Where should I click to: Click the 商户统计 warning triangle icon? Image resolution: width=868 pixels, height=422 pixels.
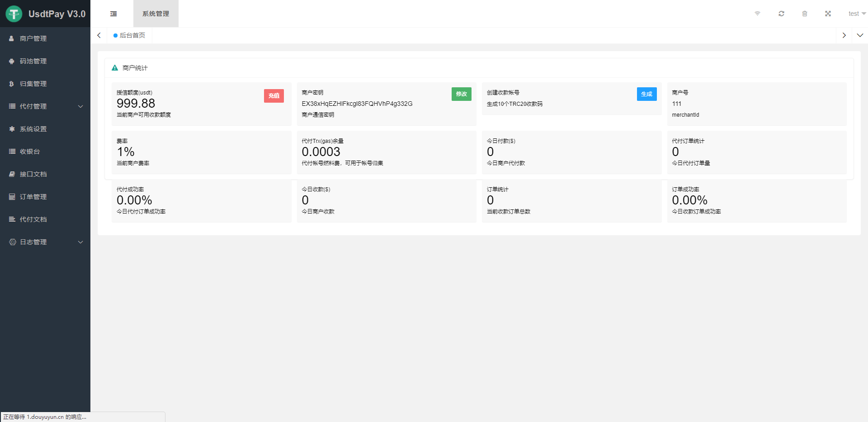pyautogui.click(x=115, y=68)
